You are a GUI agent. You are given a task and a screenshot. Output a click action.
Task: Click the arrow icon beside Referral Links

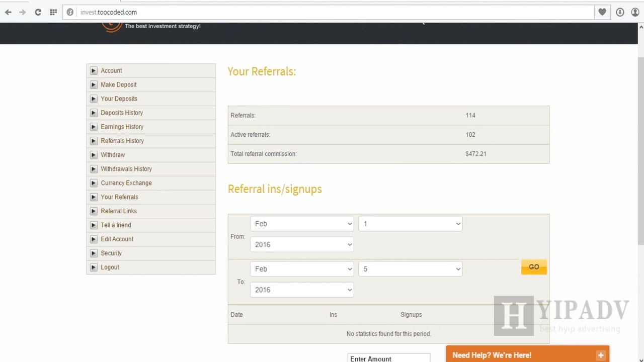94,212
